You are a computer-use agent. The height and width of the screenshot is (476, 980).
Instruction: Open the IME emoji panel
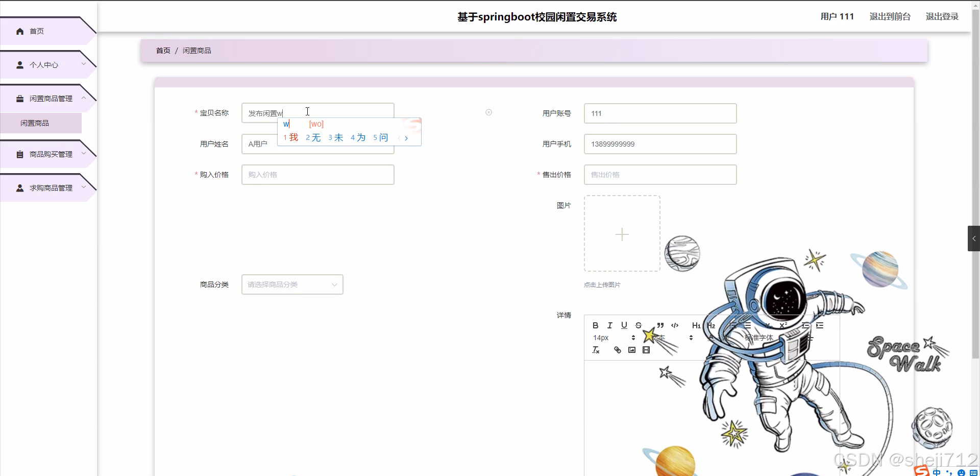point(961,472)
